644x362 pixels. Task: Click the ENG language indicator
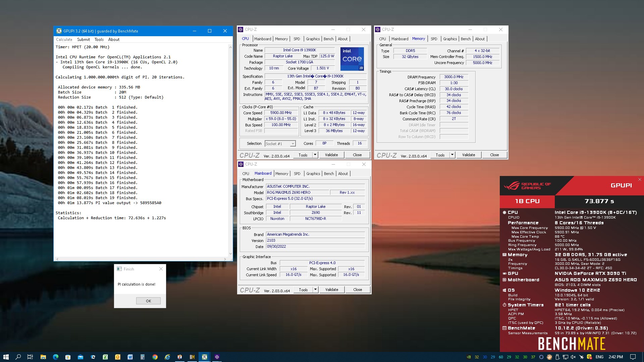[x=599, y=357]
